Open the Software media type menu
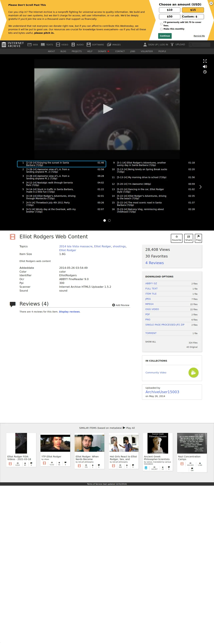214x644 pixels. (95, 45)
